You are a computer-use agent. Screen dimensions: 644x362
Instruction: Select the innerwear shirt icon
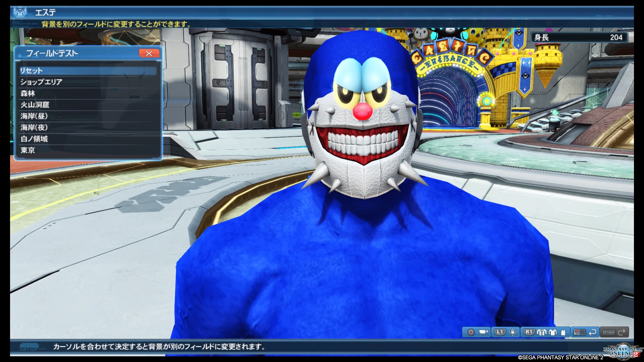point(553,332)
